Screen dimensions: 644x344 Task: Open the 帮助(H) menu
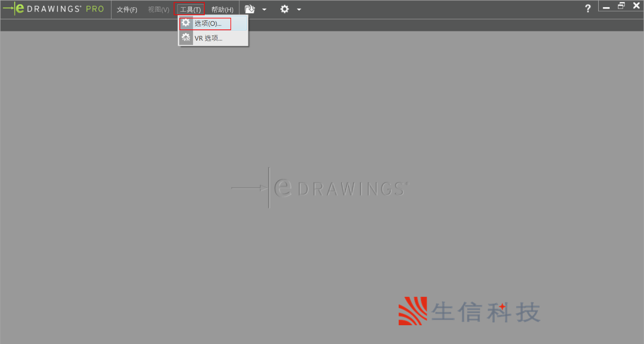pyautogui.click(x=222, y=10)
